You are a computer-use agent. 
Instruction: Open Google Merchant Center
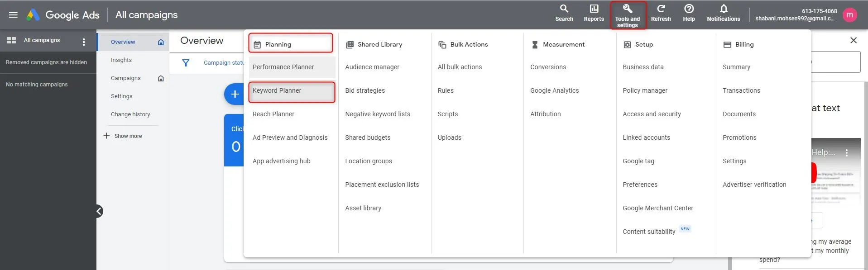658,208
